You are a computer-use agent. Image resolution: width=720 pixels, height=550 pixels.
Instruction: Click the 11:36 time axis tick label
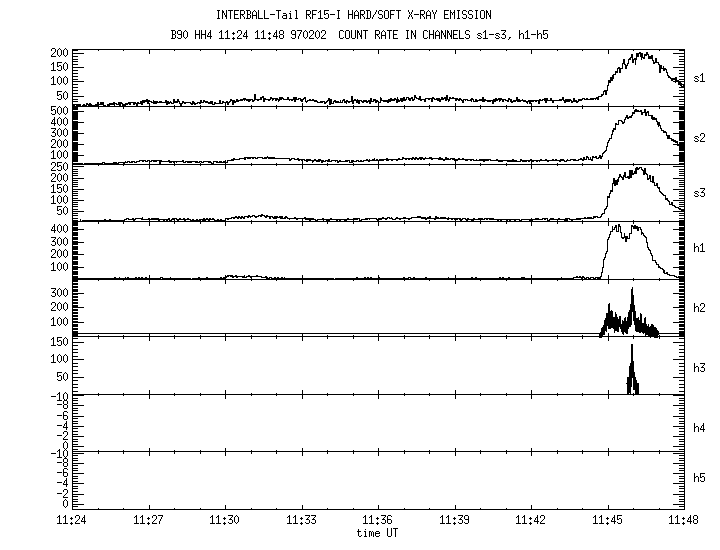point(378,521)
